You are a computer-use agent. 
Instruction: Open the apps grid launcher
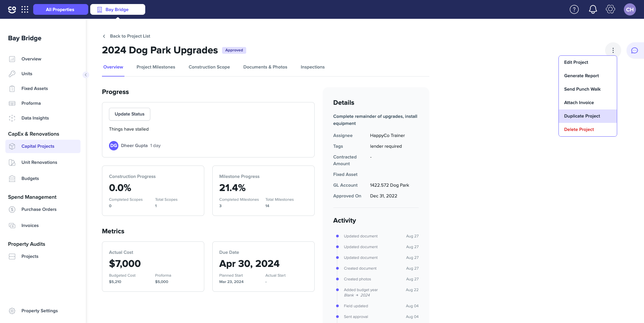tap(25, 9)
